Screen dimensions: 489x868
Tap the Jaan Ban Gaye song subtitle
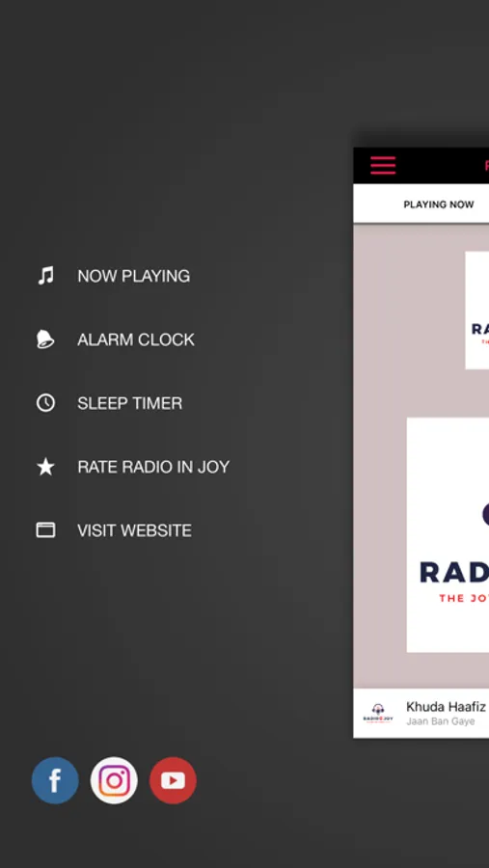440,721
